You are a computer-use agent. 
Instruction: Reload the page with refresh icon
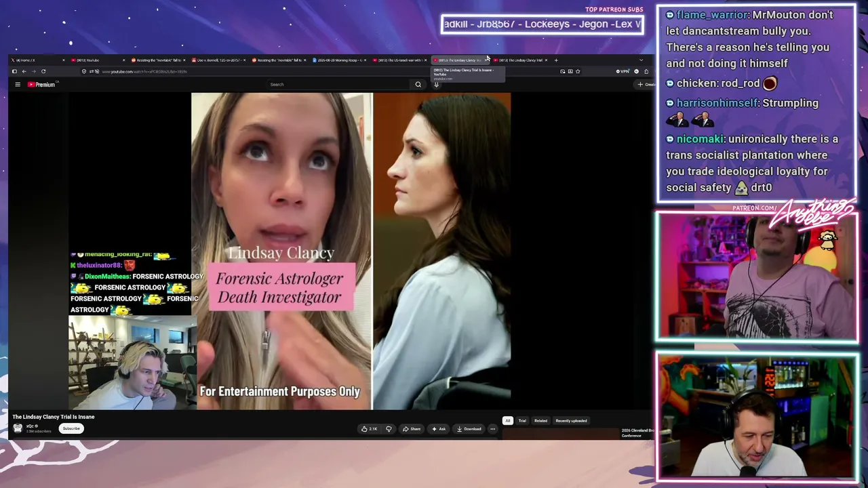click(x=43, y=71)
